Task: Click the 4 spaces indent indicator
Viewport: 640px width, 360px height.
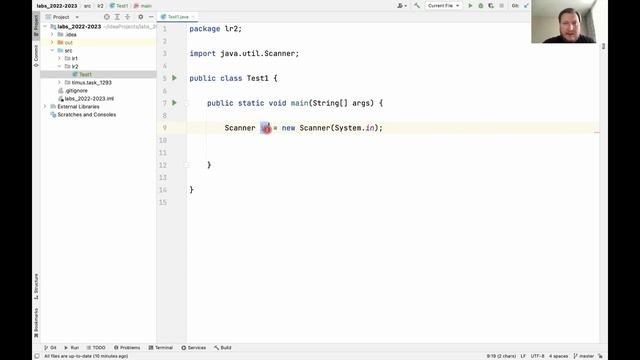Action: coord(558,356)
